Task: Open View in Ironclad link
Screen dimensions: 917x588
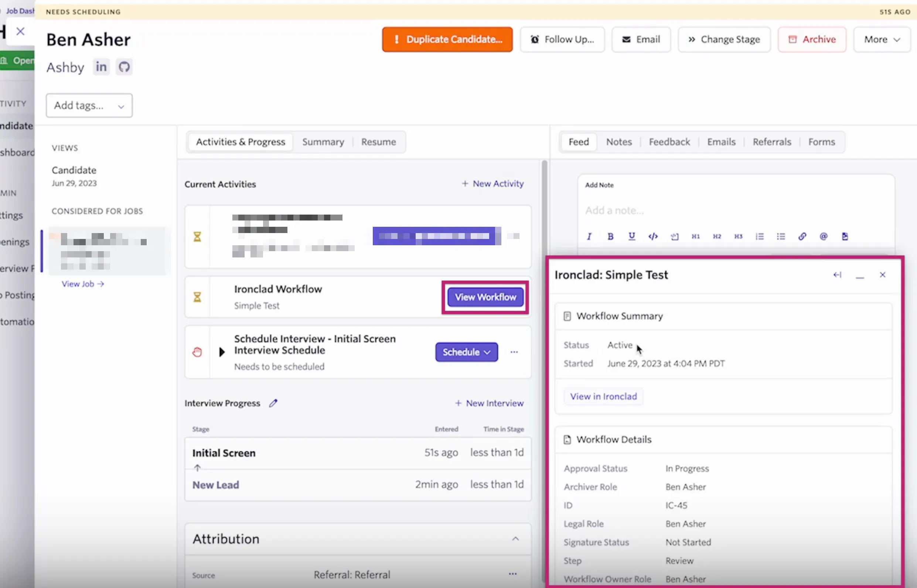Action: pyautogui.click(x=603, y=396)
